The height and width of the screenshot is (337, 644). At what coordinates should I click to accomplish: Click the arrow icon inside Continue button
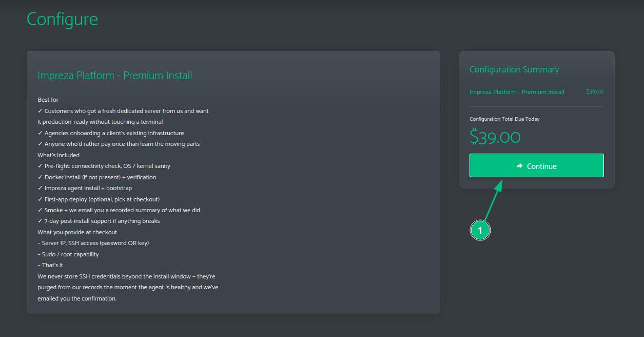520,166
